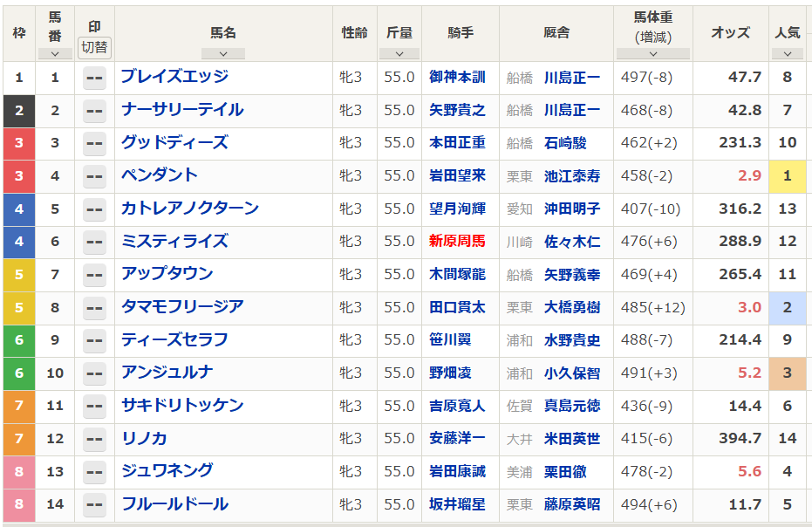Screen dimensions: 812x527
Task: Sort by 馬番 using the header arrow
Action: click(x=55, y=54)
